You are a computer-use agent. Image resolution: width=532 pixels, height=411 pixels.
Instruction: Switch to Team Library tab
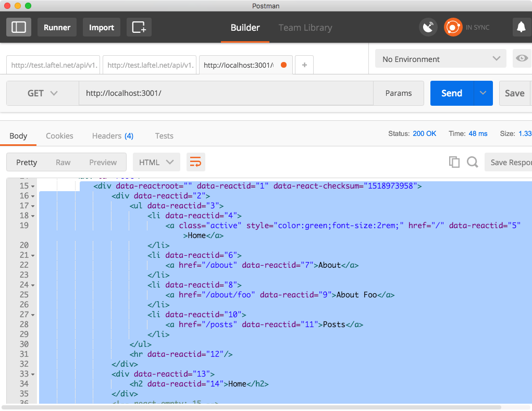click(305, 28)
